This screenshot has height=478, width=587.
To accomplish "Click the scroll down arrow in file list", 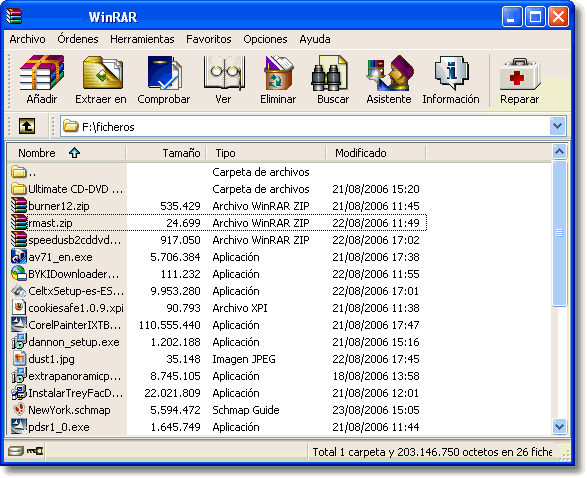I will point(559,426).
